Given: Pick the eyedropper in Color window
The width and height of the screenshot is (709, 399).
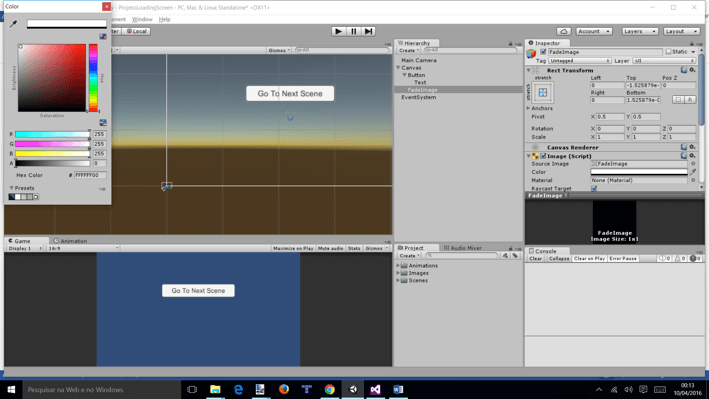Looking at the screenshot, I should pyautogui.click(x=14, y=24).
